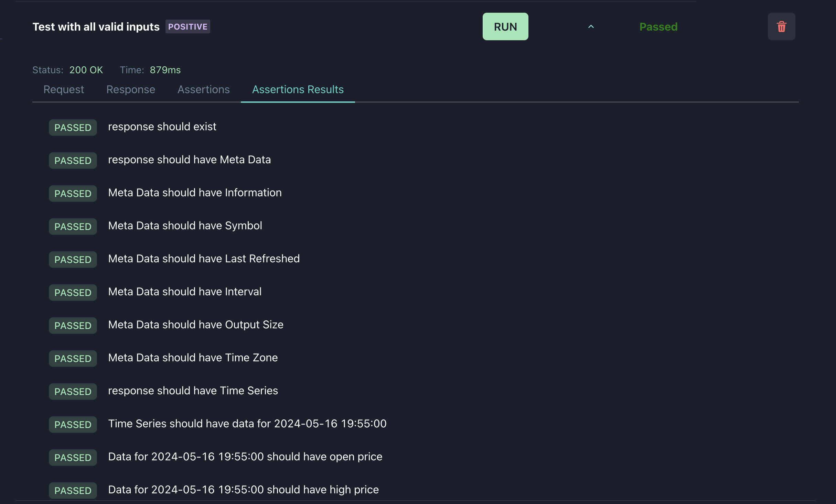Select the 'response should exist' assertion
This screenshot has height=504, width=836.
pos(162,127)
